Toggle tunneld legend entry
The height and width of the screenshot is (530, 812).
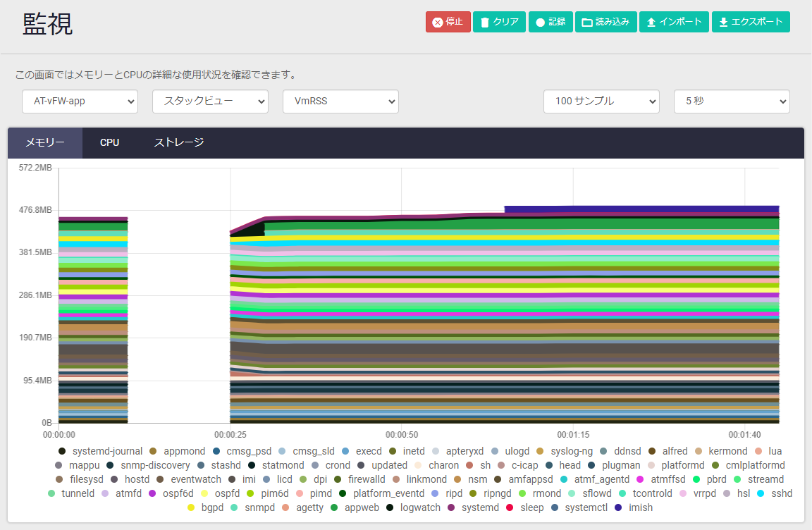click(x=71, y=493)
